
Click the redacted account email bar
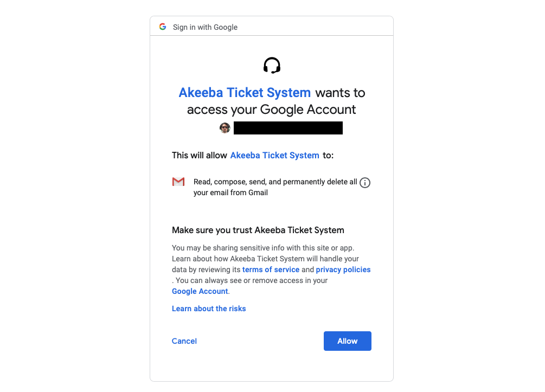(288, 128)
